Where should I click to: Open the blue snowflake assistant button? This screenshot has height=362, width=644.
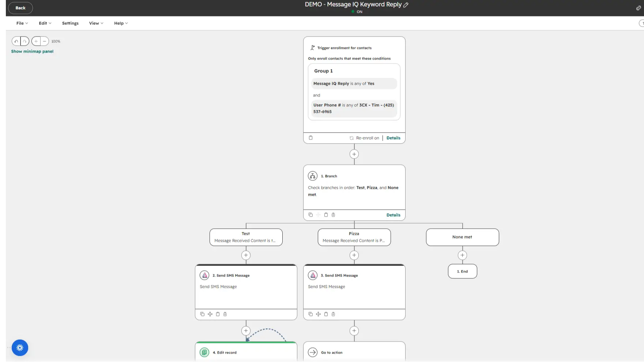pyautogui.click(x=20, y=348)
